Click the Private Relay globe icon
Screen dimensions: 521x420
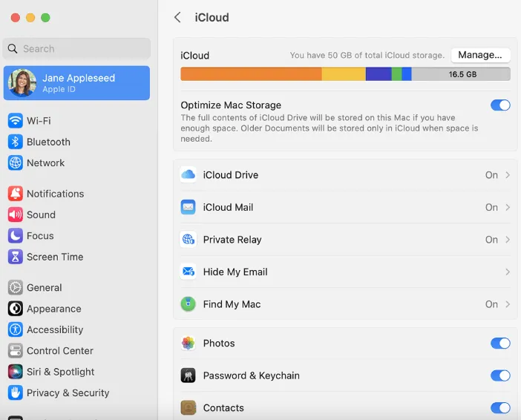[x=188, y=239]
